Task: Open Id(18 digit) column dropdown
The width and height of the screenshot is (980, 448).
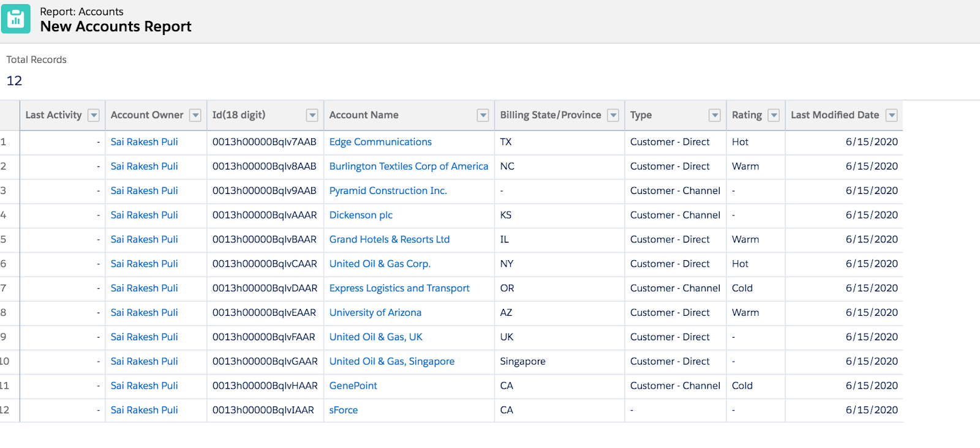Action: 312,115
